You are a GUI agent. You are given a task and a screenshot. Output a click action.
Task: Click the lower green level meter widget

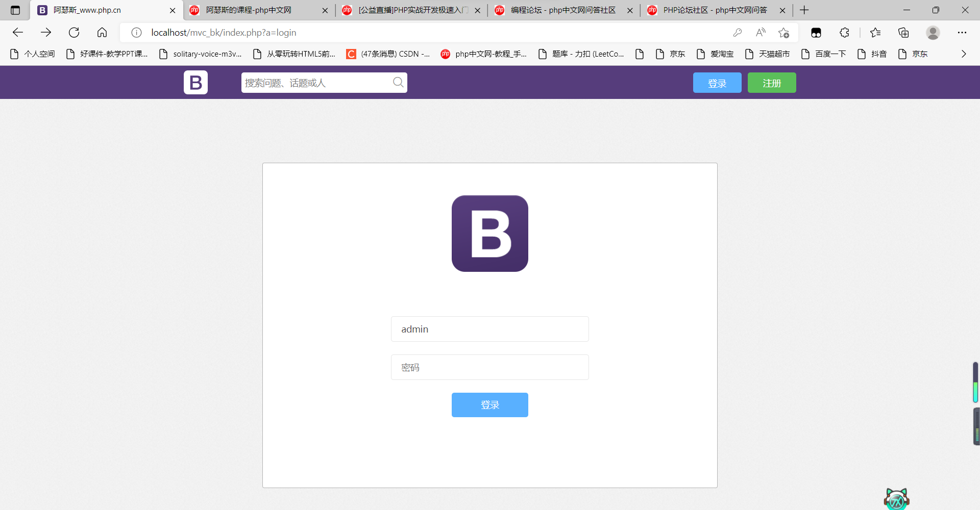pos(976,426)
